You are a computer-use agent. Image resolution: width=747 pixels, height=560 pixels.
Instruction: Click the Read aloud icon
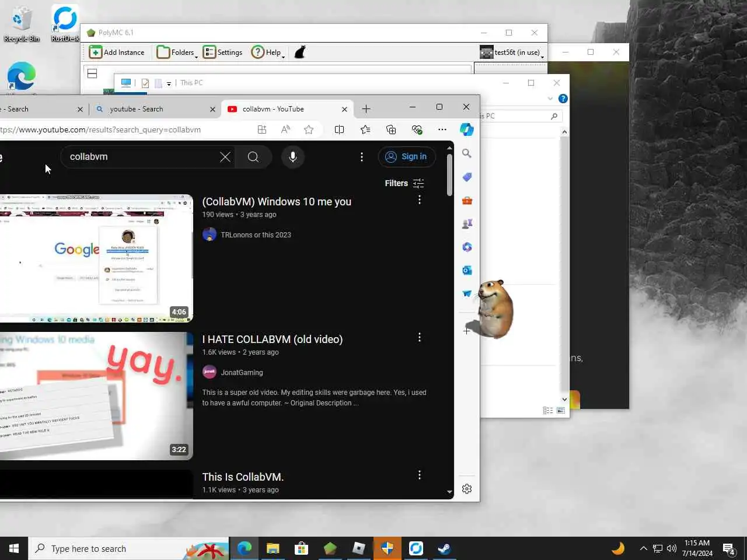tap(285, 129)
